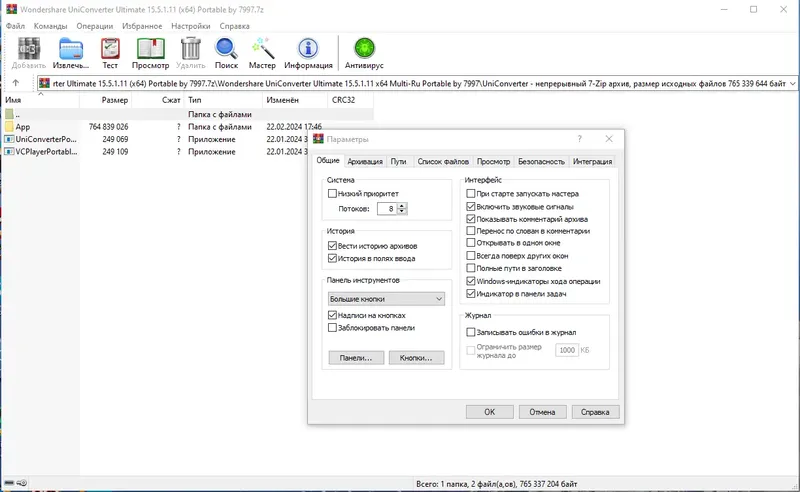Increase Потоков value with up arrow

tap(402, 206)
